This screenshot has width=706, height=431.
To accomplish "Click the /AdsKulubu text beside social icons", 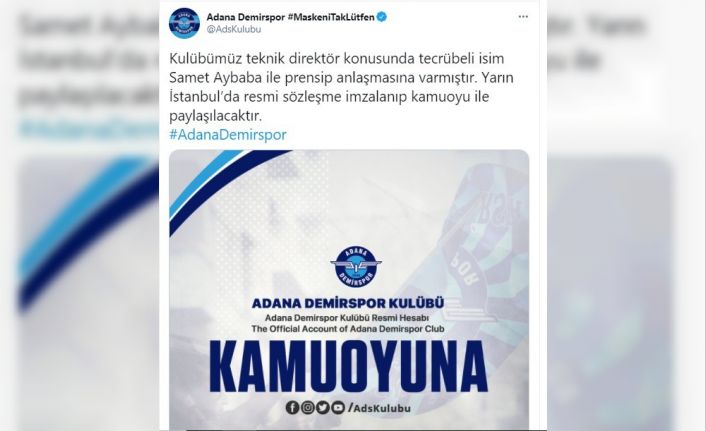I will [379, 408].
